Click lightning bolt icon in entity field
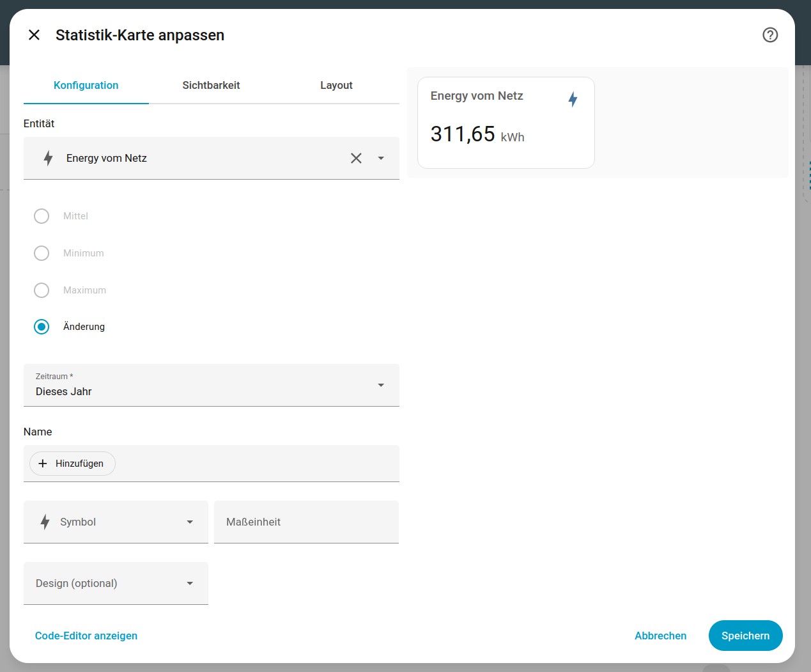 (x=48, y=158)
